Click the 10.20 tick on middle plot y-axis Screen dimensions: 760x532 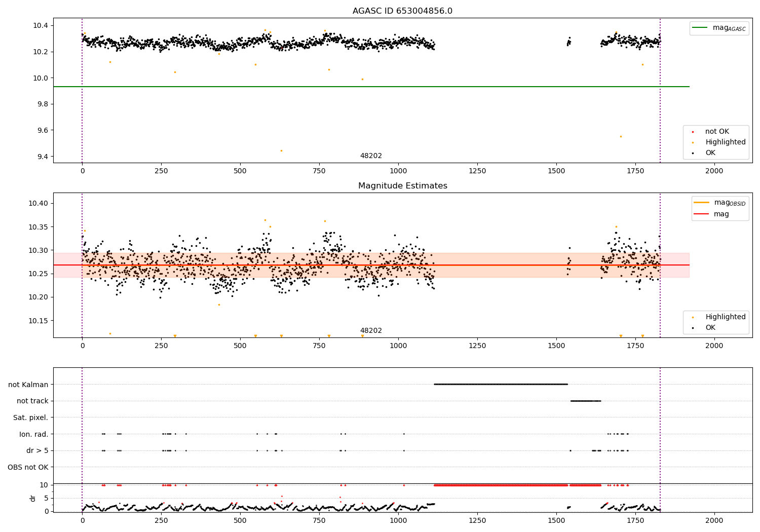tap(39, 297)
